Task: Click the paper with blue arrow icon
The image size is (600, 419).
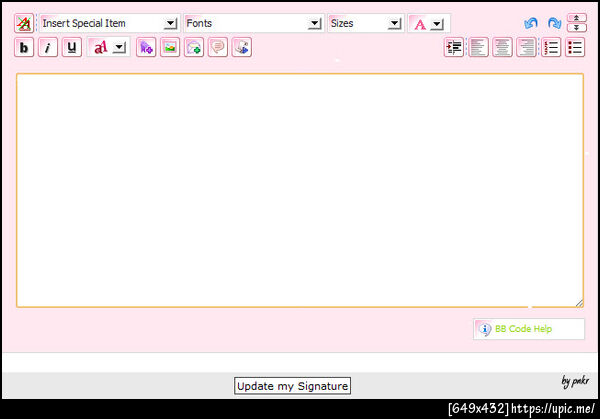Action: (241, 47)
